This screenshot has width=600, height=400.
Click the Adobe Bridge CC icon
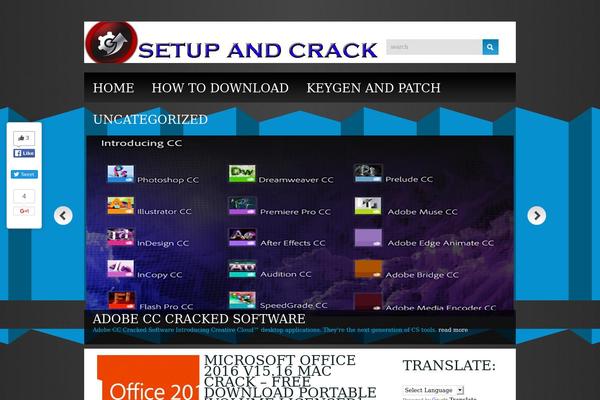coord(368,269)
